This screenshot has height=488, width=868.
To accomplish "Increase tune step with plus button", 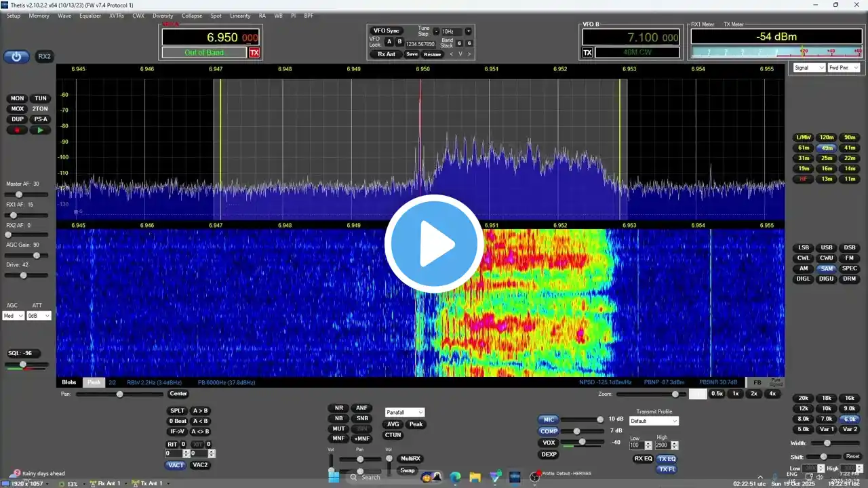I will coord(468,31).
